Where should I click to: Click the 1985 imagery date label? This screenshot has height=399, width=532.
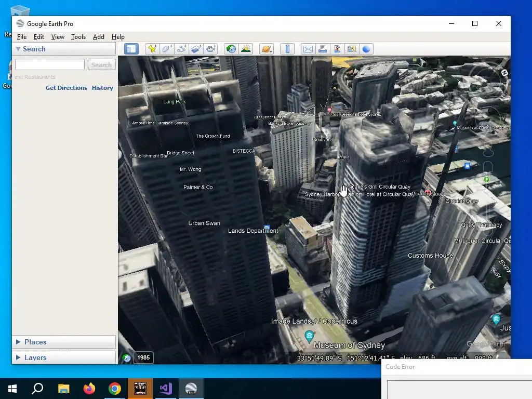point(143,357)
